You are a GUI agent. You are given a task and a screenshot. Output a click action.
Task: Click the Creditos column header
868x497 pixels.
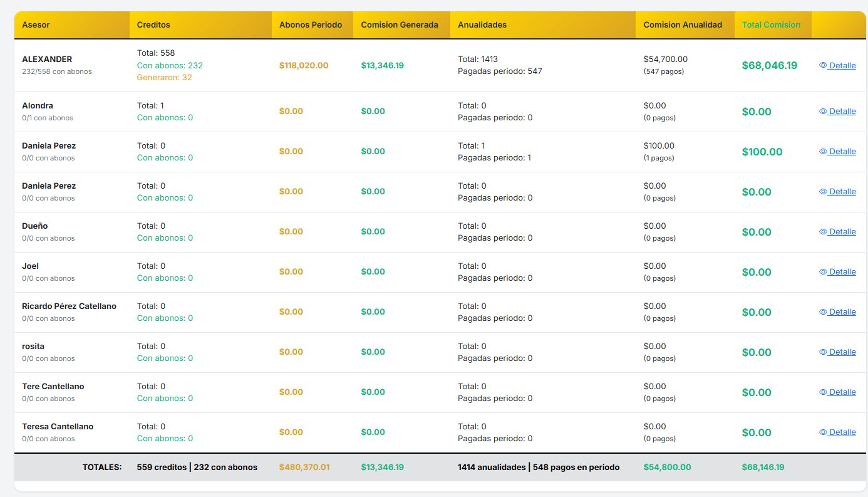click(x=153, y=25)
